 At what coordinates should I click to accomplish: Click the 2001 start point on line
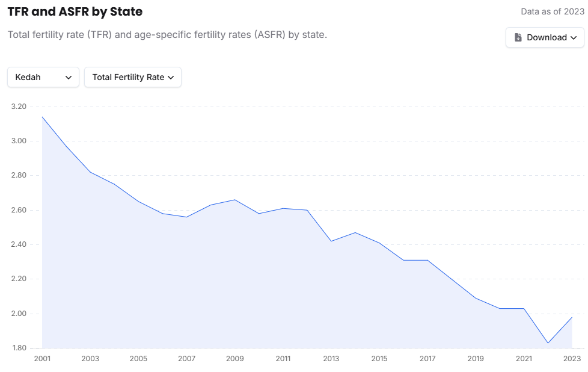pos(42,117)
